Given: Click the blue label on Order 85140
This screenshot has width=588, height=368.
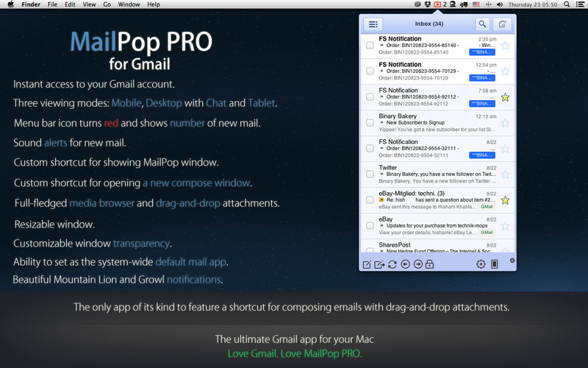Looking at the screenshot, I should (x=482, y=52).
